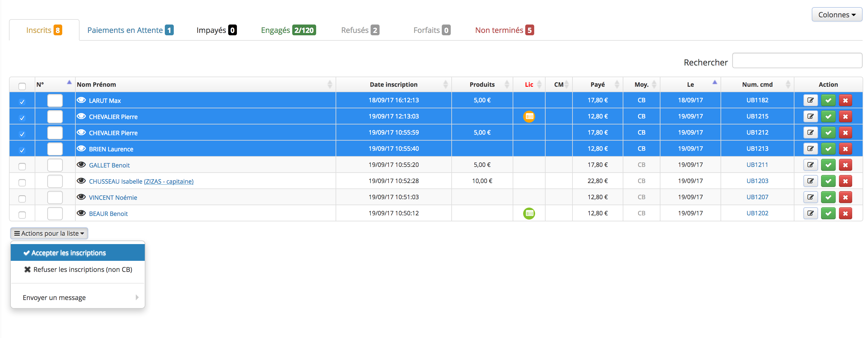Screen dimensions: 868x338
Task: Open green licence icon for BEAUR Benoit
Action: click(529, 213)
